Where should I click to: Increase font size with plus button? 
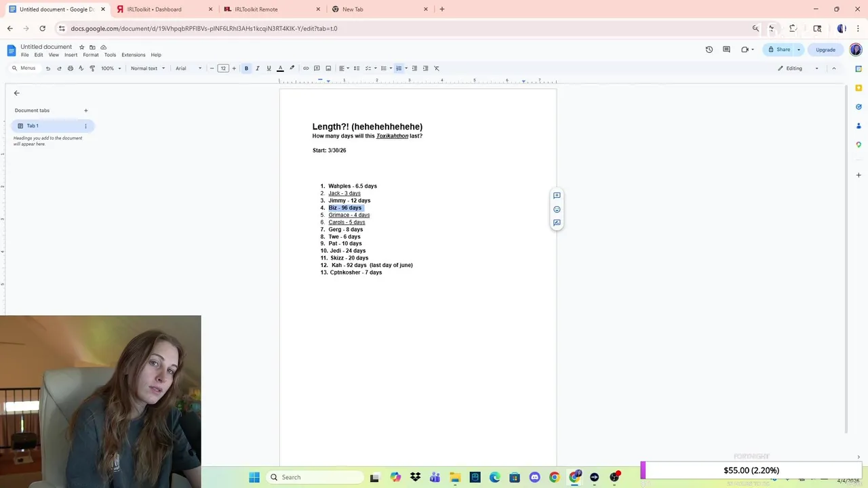pos(234,68)
